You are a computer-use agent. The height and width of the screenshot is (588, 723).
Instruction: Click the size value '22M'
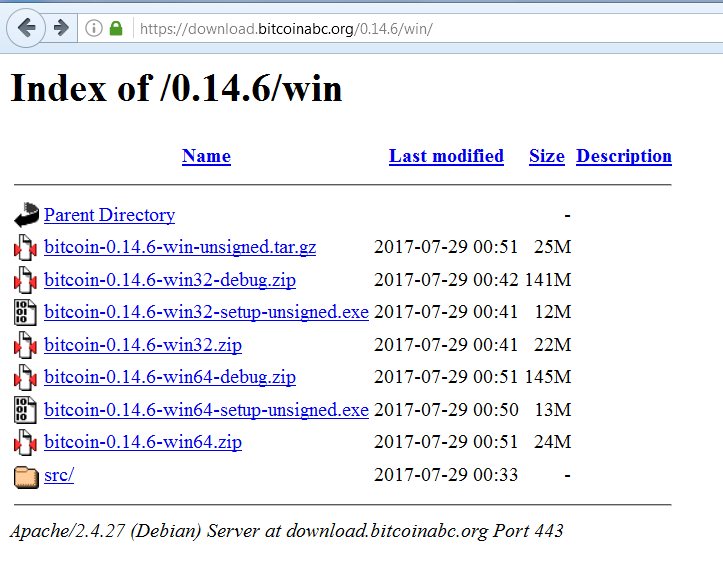tap(552, 345)
